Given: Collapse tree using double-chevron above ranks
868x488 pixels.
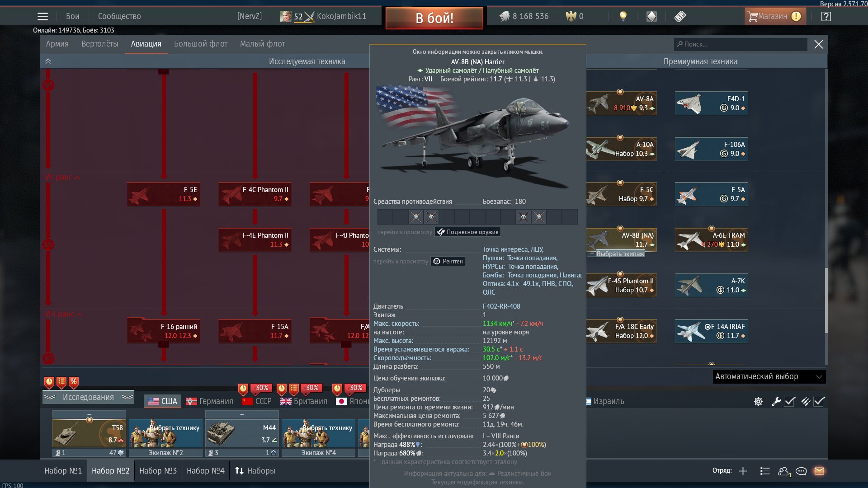Looking at the screenshot, I should tap(48, 61).
